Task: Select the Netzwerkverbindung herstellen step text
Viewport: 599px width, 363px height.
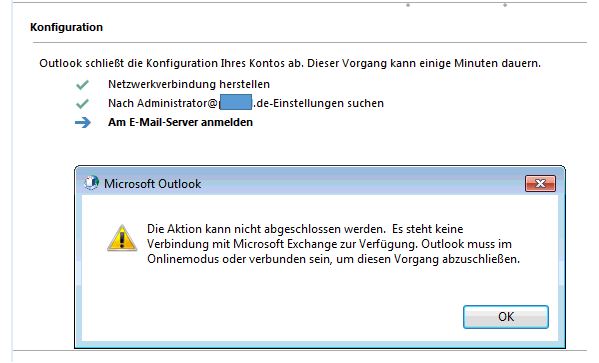Action: point(189,84)
